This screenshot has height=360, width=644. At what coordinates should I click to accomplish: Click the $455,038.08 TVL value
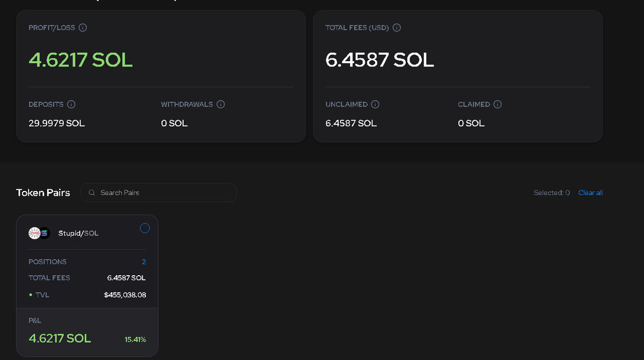pyautogui.click(x=125, y=295)
